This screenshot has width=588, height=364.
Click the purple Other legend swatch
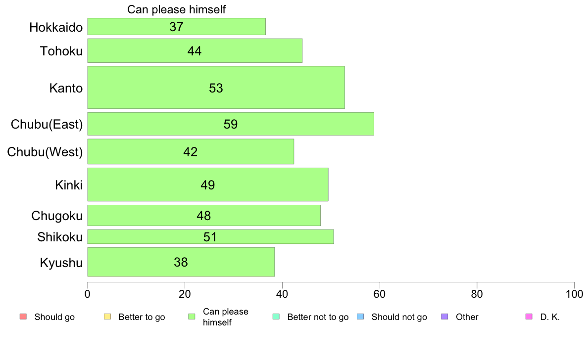pyautogui.click(x=445, y=317)
